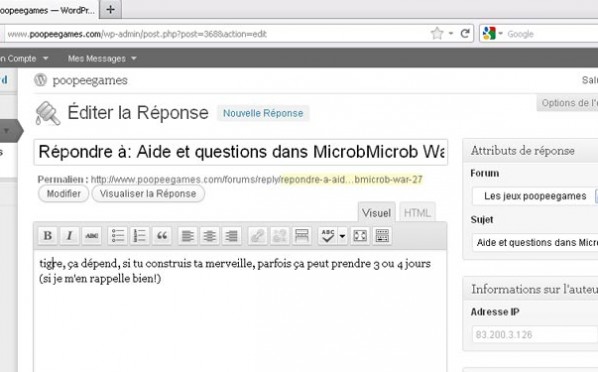The image size is (598, 372).
Task: Click the unlink icon in the toolbar
Action: 279,235
